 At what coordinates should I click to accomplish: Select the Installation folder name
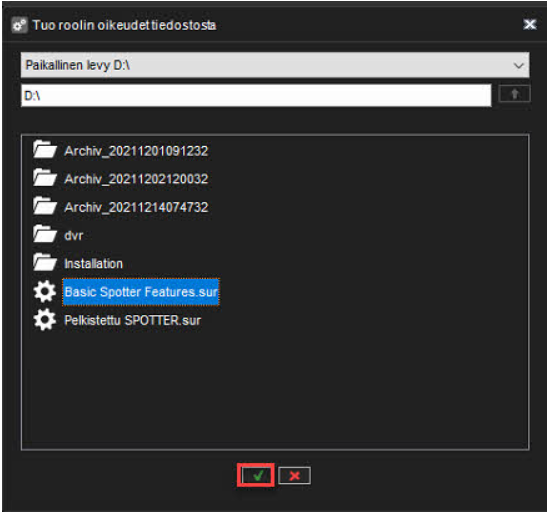click(93, 264)
